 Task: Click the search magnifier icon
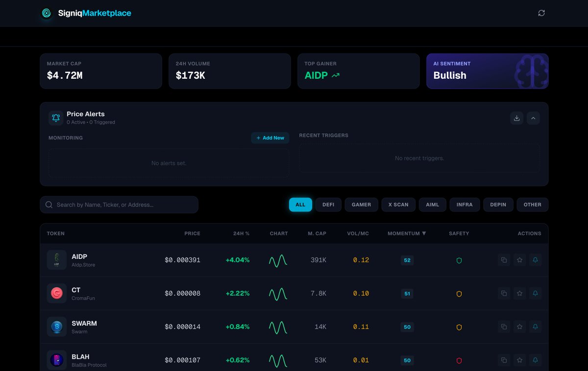point(49,205)
